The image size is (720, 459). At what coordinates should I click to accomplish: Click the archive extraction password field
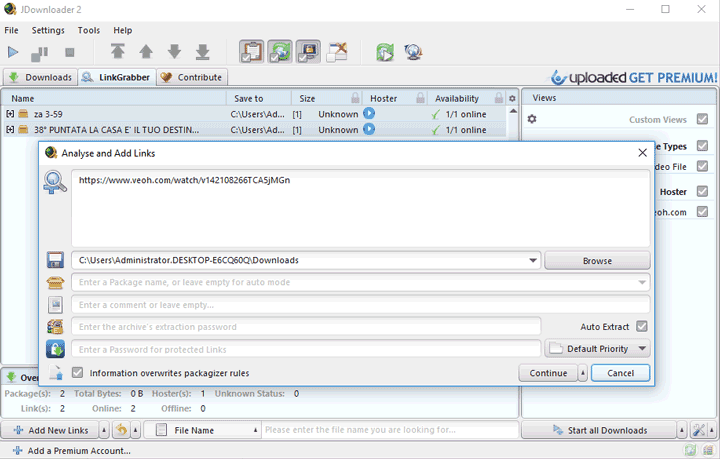[306, 327]
